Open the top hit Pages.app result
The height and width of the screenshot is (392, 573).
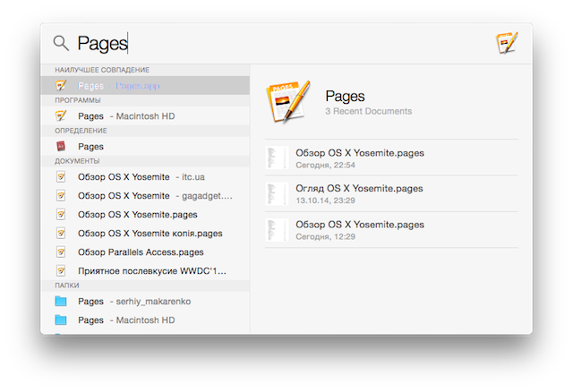click(145, 86)
